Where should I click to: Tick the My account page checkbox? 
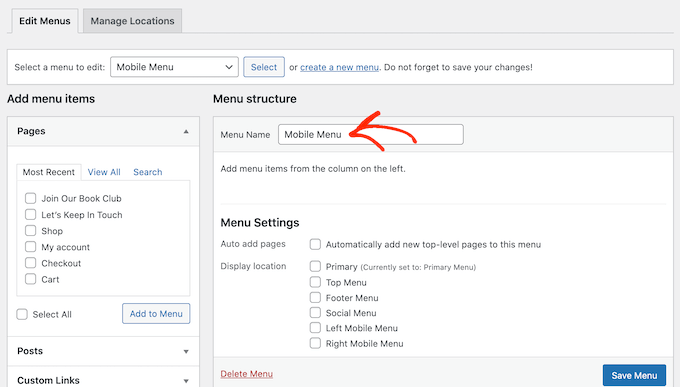pos(30,247)
